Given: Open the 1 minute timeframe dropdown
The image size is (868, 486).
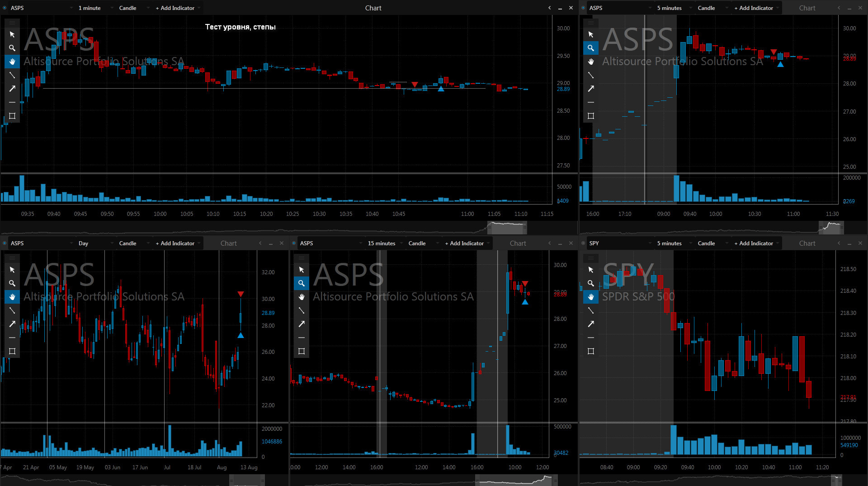Looking at the screenshot, I should click(96, 8).
